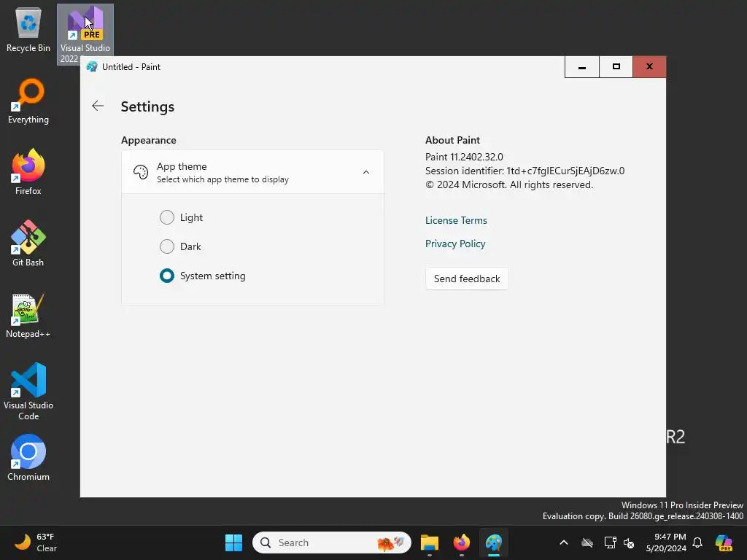This screenshot has width=747, height=560.
Task: Select the Firefox desktop shortcut
Action: 28,172
